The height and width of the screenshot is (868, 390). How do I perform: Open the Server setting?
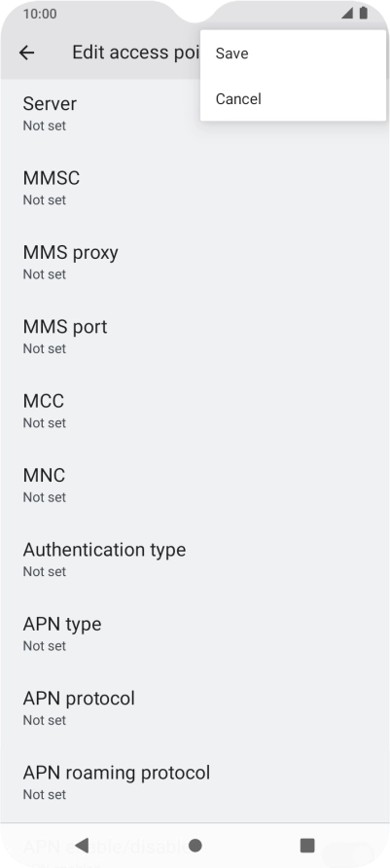point(195,114)
